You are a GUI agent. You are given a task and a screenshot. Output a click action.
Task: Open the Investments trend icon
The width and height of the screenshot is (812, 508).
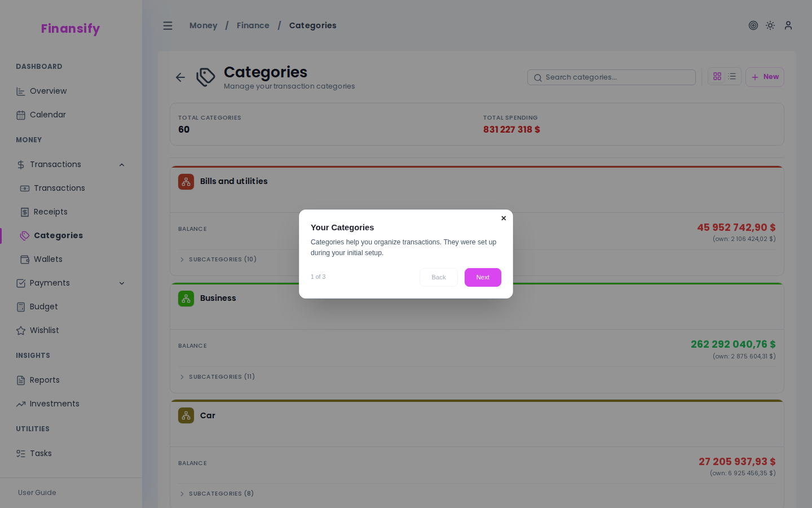click(x=21, y=404)
